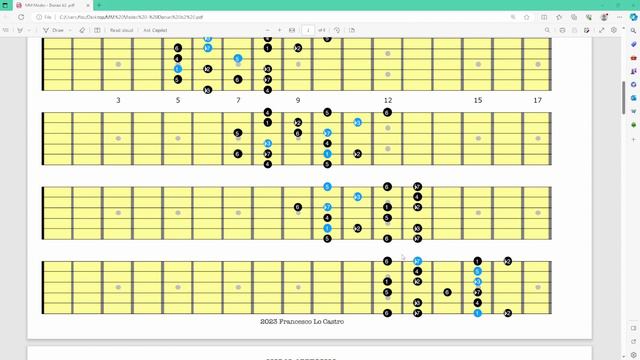Screen dimensions: 640x360
Task: Add this page to favorites
Action: tap(527, 17)
